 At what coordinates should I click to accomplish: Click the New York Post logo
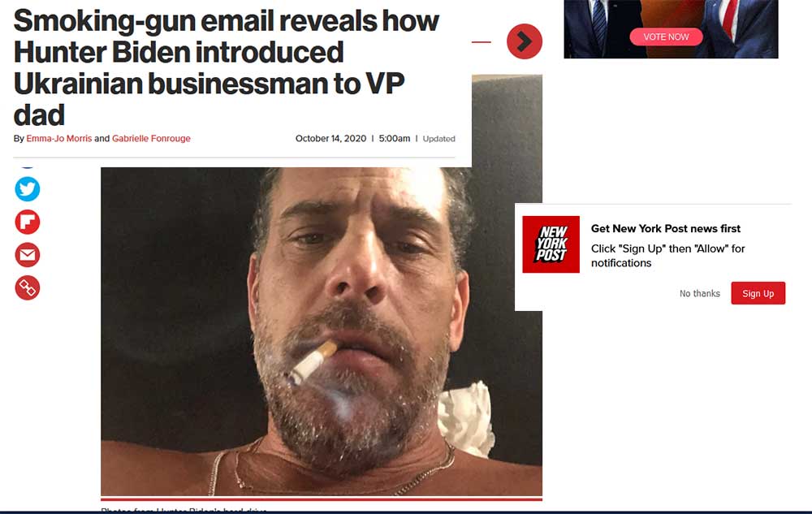pyautogui.click(x=551, y=244)
